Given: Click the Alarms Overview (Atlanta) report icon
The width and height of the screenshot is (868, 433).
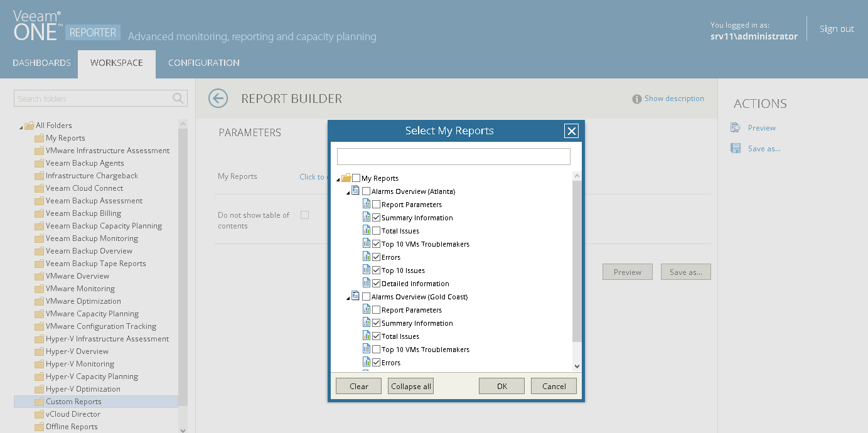Looking at the screenshot, I should coord(356,191).
